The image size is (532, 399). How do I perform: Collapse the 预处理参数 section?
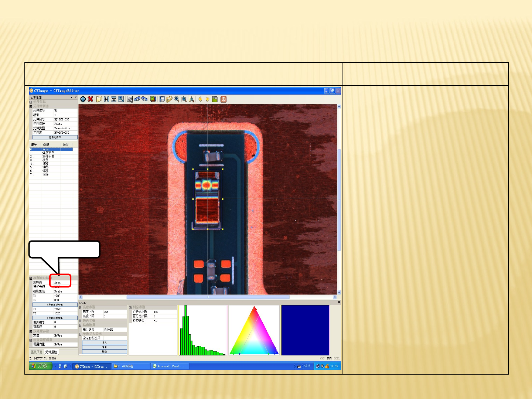pyautogui.click(x=31, y=331)
